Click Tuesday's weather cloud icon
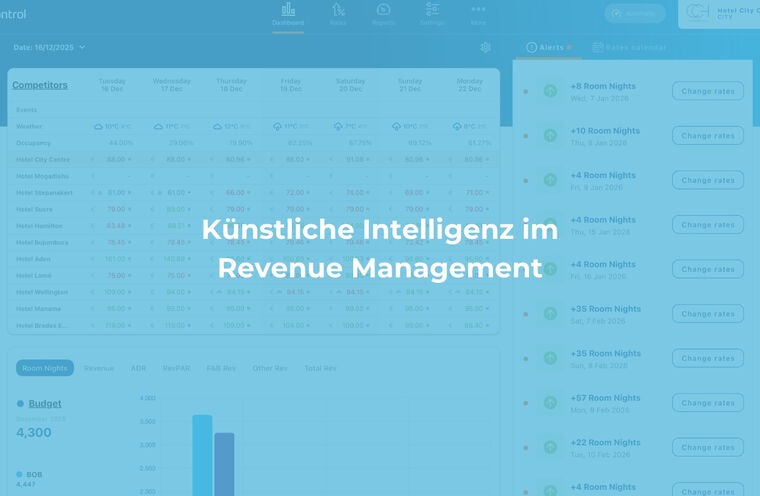The height and width of the screenshot is (496, 760). tap(98, 127)
